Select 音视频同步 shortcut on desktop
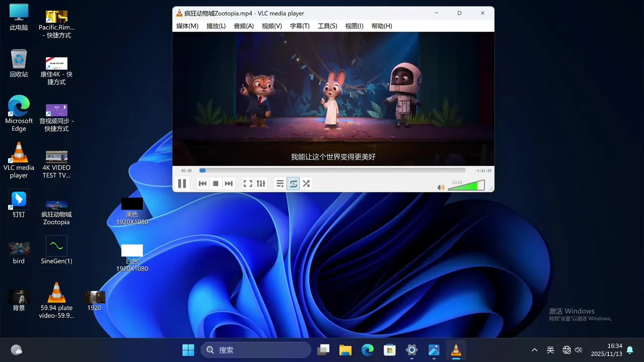644x362 pixels. [56, 118]
